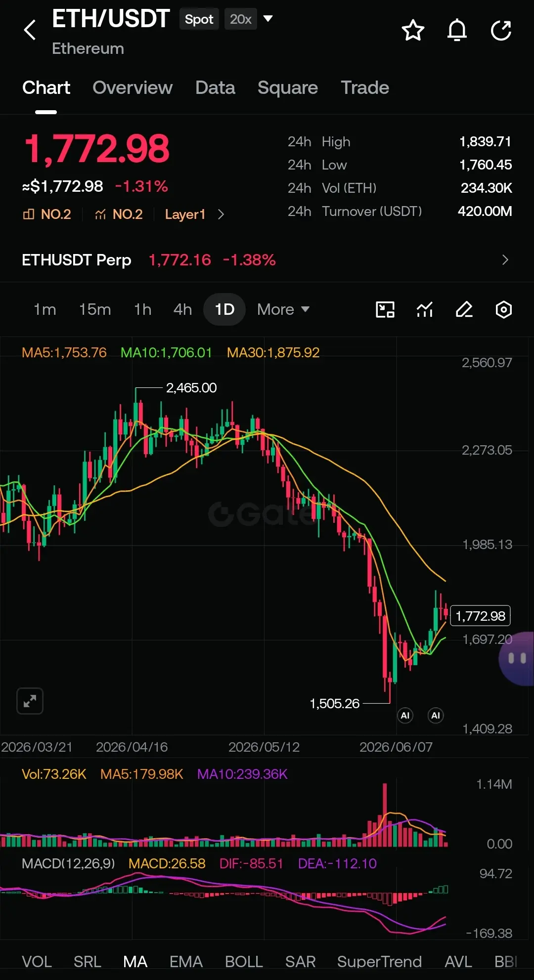Toggle the SAR indicator
534x980 pixels.
[300, 962]
